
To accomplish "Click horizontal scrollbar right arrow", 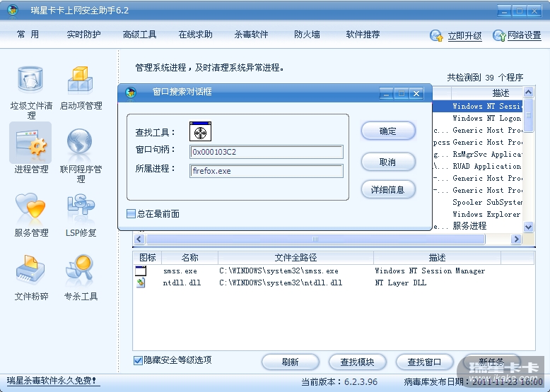I will point(516,239).
